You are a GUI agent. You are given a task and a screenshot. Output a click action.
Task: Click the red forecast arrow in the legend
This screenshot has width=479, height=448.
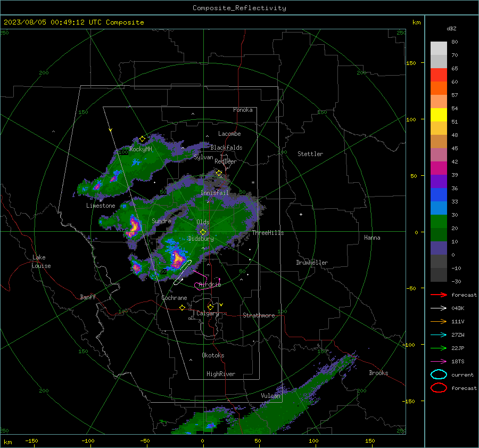[x=439, y=295]
